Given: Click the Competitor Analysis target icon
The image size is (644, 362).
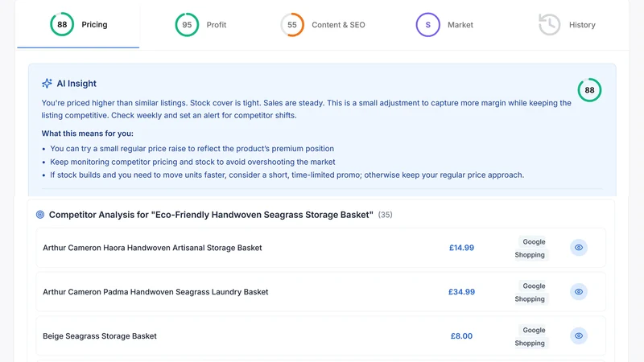Looking at the screenshot, I should [40, 214].
